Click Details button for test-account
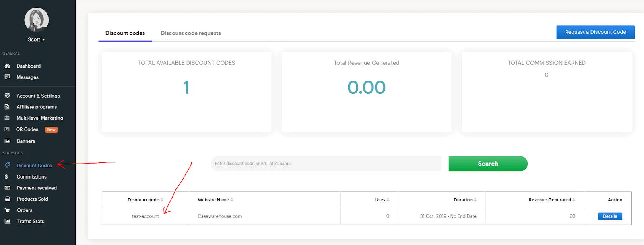Image resolution: width=644 pixels, height=245 pixels. 610,216
